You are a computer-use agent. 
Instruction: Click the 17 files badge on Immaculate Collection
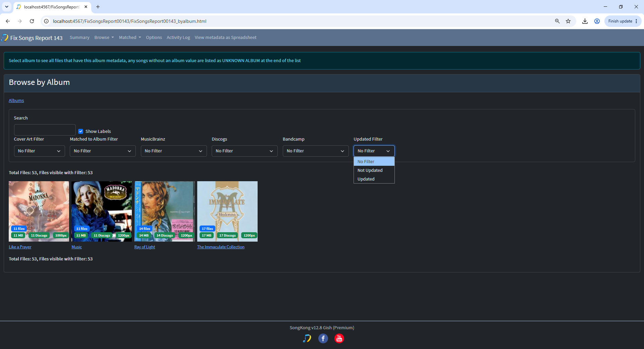pyautogui.click(x=208, y=229)
